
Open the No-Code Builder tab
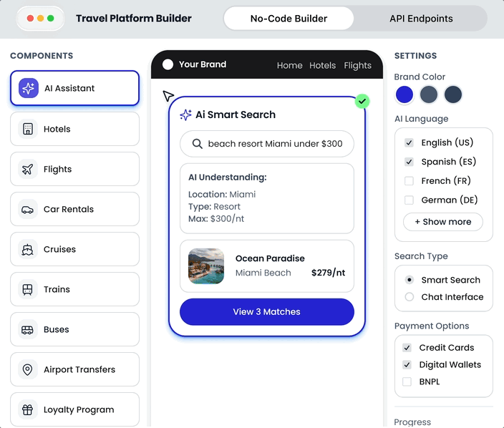(x=289, y=19)
